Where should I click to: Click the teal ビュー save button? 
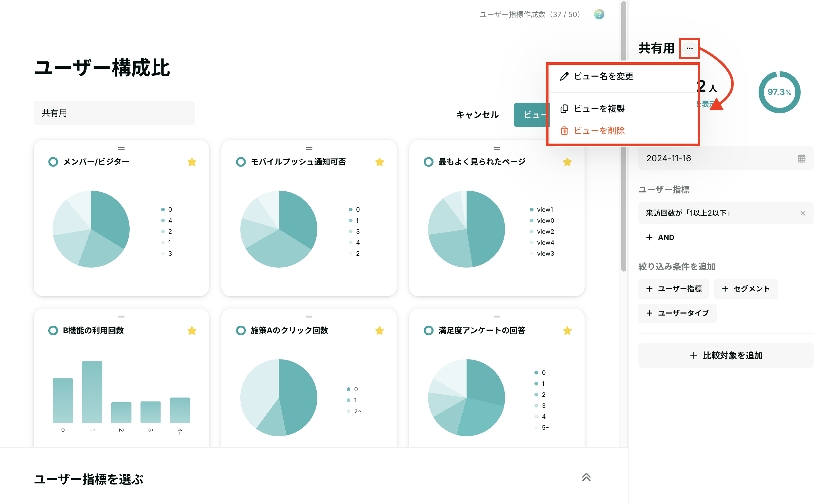coord(531,115)
